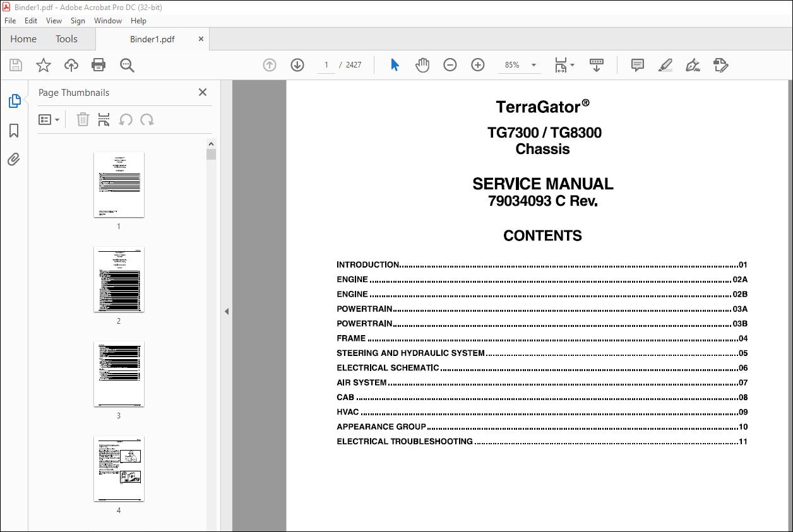Click the ENGINE 02B contents entry
This screenshot has height=532, width=793.
click(x=542, y=294)
